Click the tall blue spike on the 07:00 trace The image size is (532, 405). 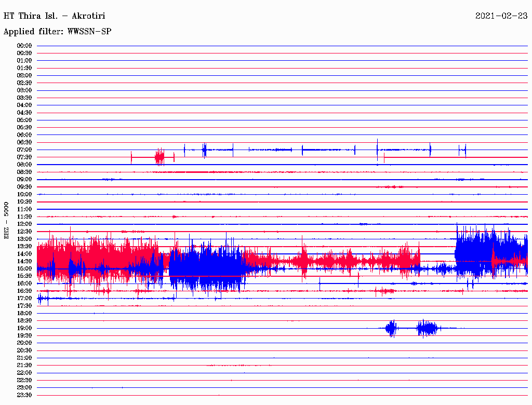coord(377,150)
